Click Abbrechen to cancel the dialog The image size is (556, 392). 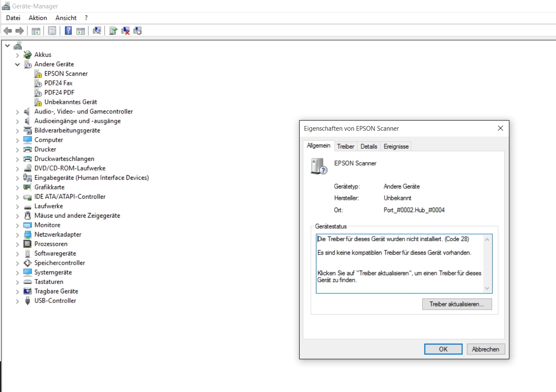tap(485, 349)
